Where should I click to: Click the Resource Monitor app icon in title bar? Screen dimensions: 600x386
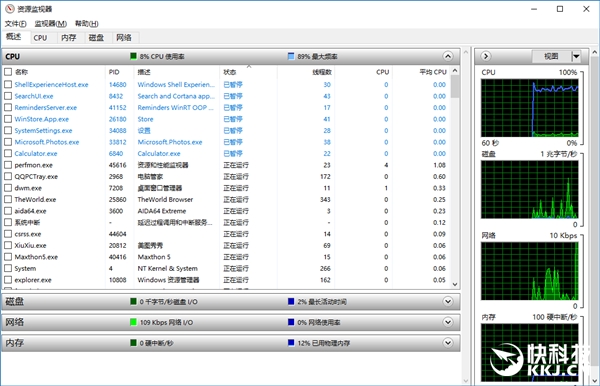pos(10,9)
